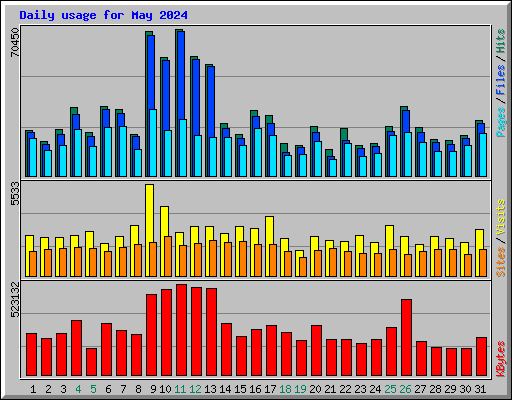The height and width of the screenshot is (400, 512).
Task: Click day label 22 on the x-axis
Action: pyautogui.click(x=345, y=389)
